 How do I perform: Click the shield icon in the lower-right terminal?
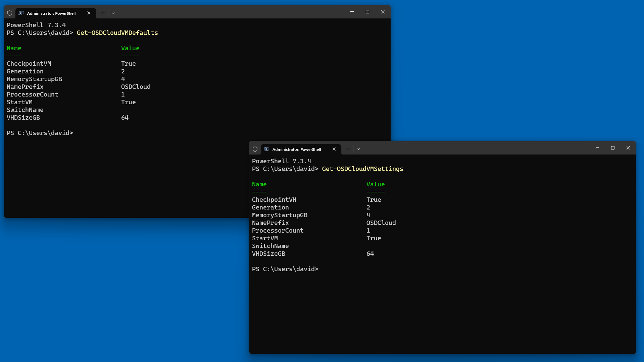255,149
